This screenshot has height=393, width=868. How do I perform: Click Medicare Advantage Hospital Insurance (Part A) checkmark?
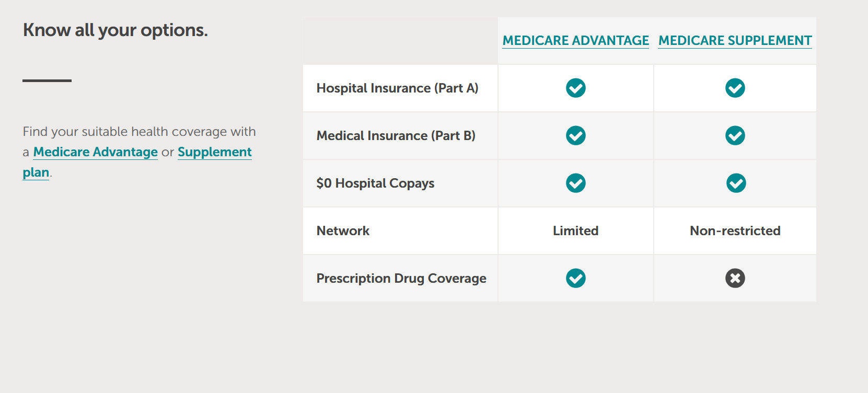coord(575,88)
